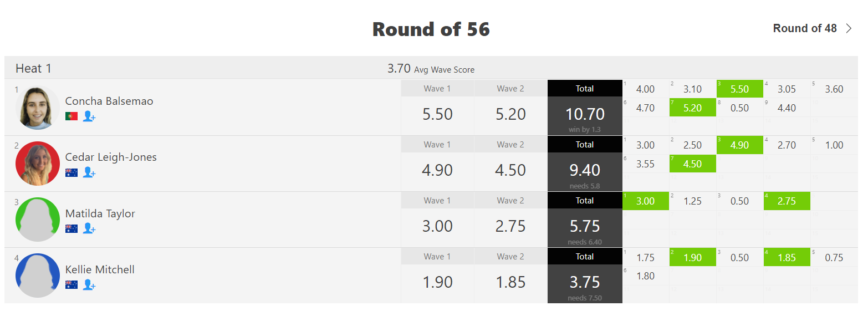Image resolution: width=868 pixels, height=316 pixels.
Task: Follow Concha Balsemao with the add-user icon
Action: click(x=89, y=116)
